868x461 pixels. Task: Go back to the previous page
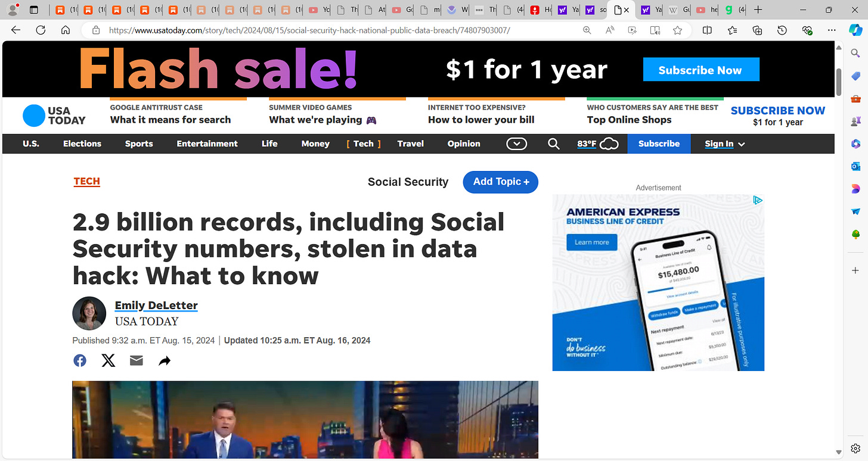(x=15, y=30)
